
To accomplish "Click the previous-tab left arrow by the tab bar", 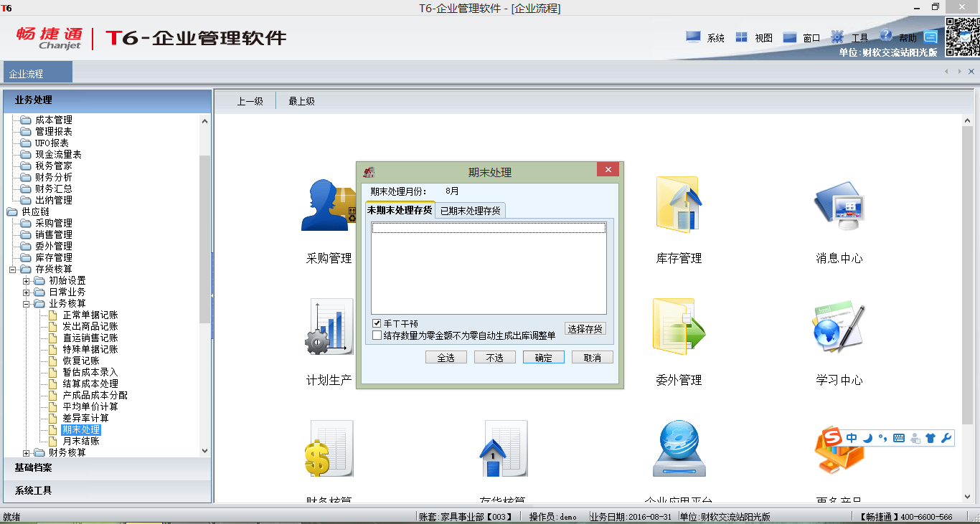I will (x=947, y=72).
